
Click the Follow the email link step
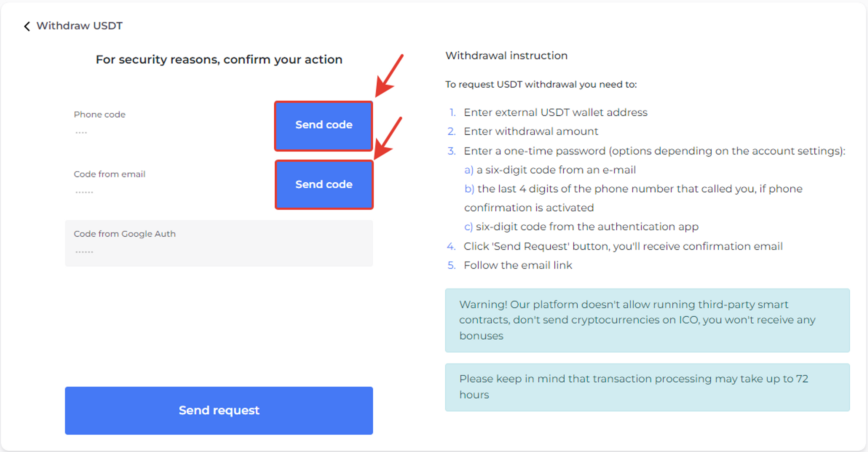pyautogui.click(x=518, y=265)
